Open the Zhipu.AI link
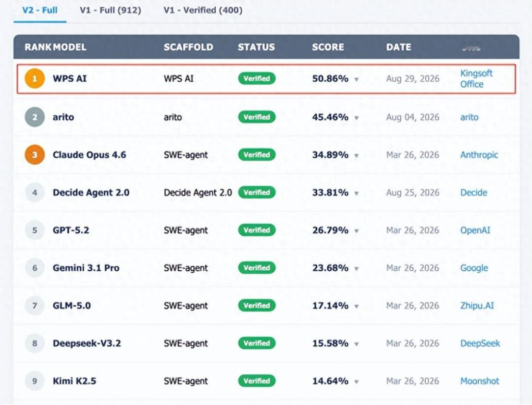 pyautogui.click(x=477, y=305)
